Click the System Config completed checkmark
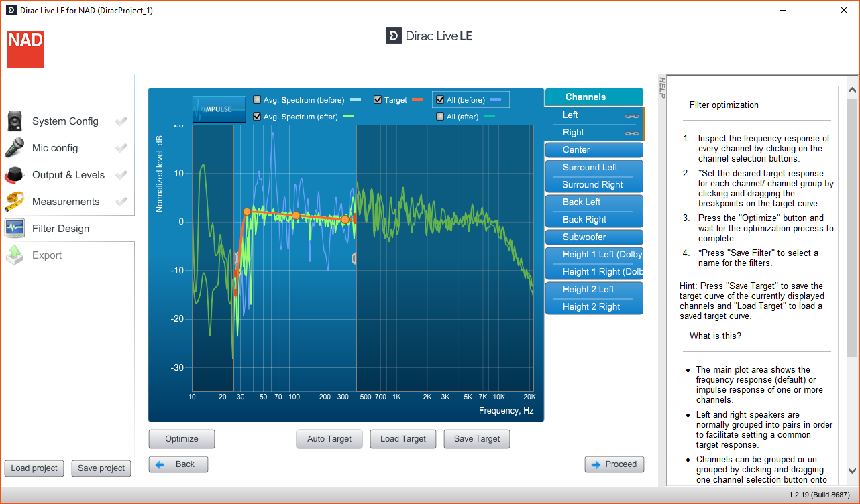 pyautogui.click(x=121, y=121)
